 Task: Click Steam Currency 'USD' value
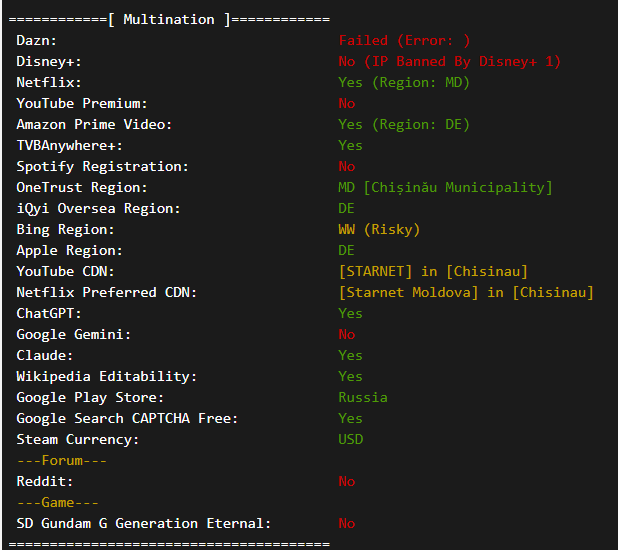[x=350, y=439]
